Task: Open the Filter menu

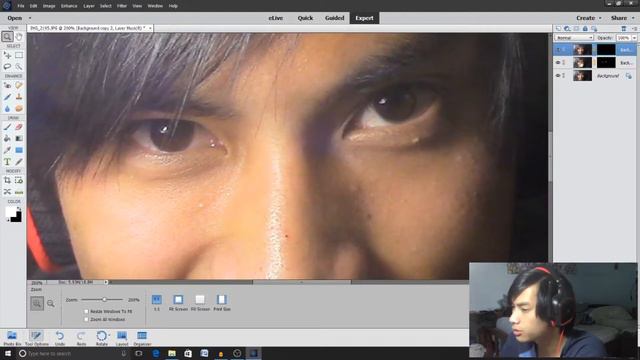Action: pos(122,6)
